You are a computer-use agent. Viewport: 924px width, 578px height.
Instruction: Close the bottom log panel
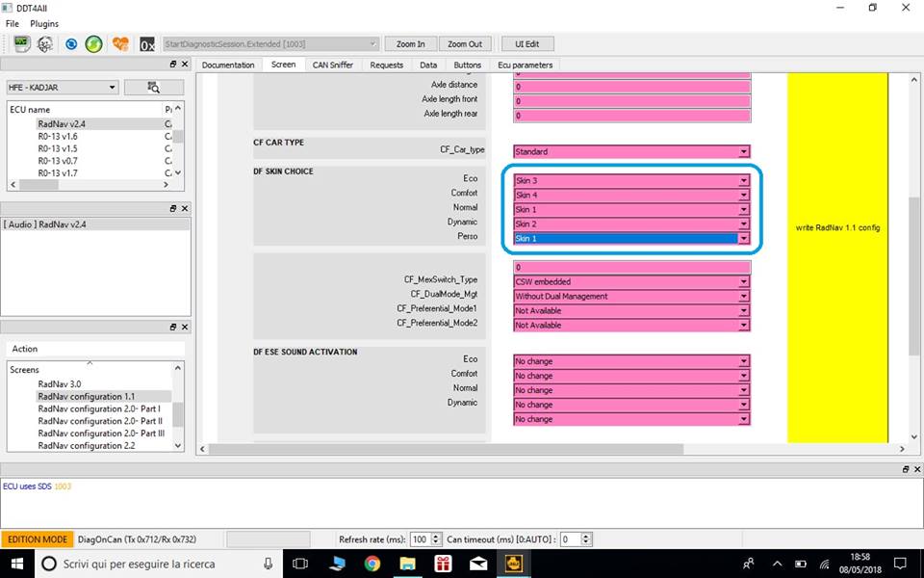[917, 469]
